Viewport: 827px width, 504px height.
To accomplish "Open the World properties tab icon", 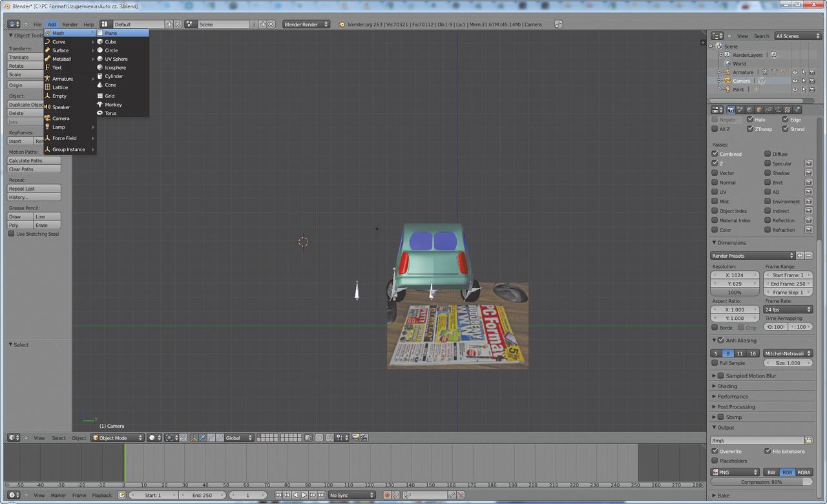I will pyautogui.click(x=749, y=110).
